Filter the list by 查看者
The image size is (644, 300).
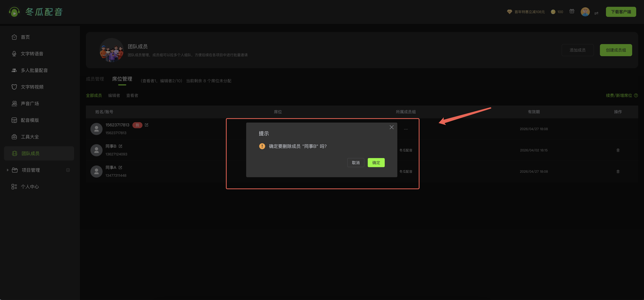132,95
